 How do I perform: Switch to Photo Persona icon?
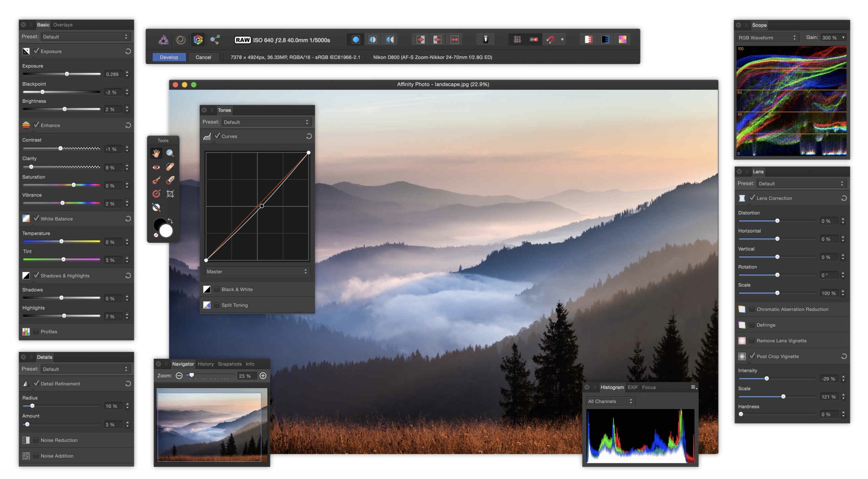(x=164, y=40)
